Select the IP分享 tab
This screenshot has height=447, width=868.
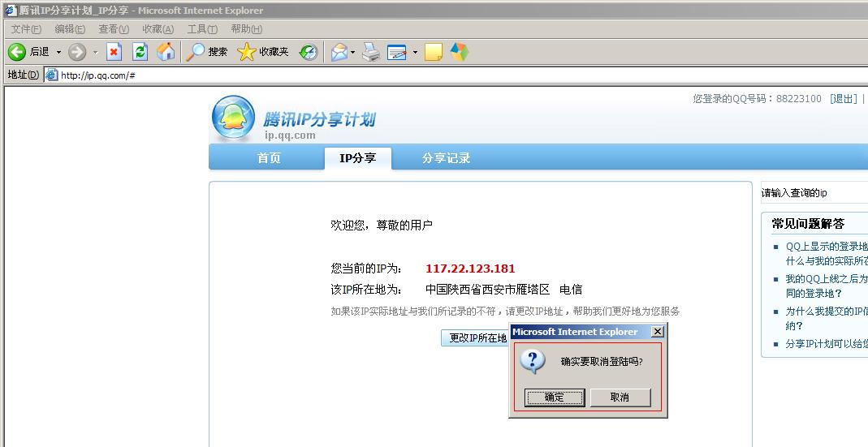tap(357, 158)
